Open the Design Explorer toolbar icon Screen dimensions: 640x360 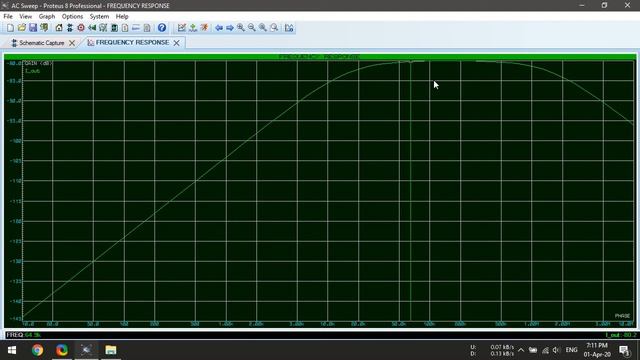click(114, 28)
